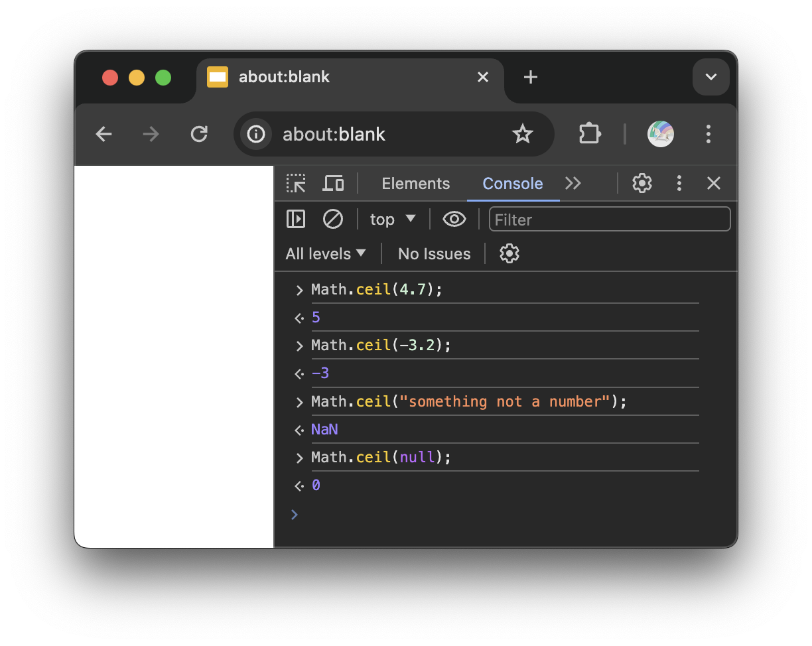Open the live expression eye icon
Screen dimensions: 812x646
pos(454,219)
